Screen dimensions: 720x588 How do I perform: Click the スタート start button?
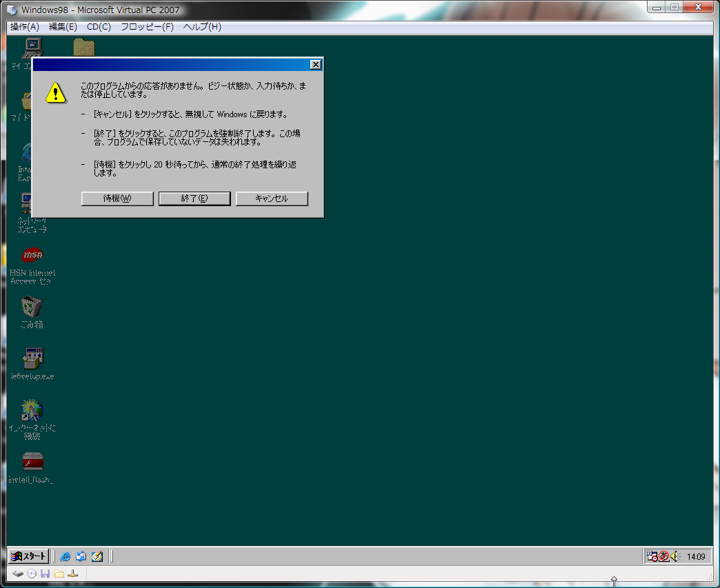tap(28, 556)
